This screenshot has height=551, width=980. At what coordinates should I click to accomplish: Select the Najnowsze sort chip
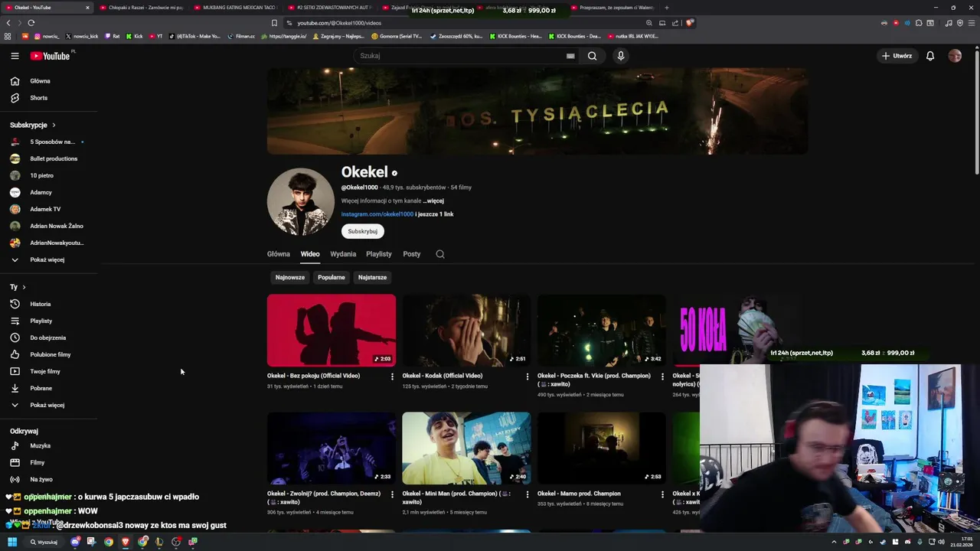(x=290, y=277)
